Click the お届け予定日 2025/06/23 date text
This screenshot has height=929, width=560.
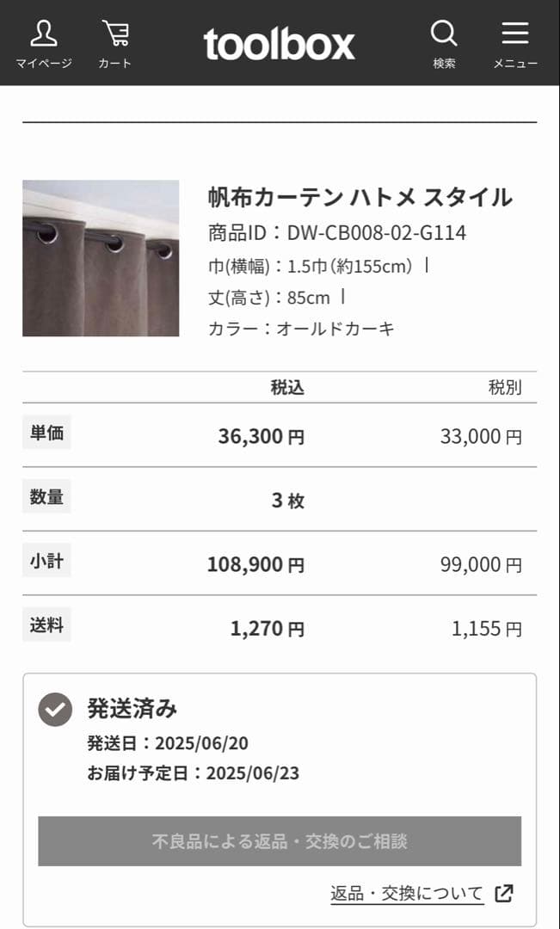coord(190,773)
